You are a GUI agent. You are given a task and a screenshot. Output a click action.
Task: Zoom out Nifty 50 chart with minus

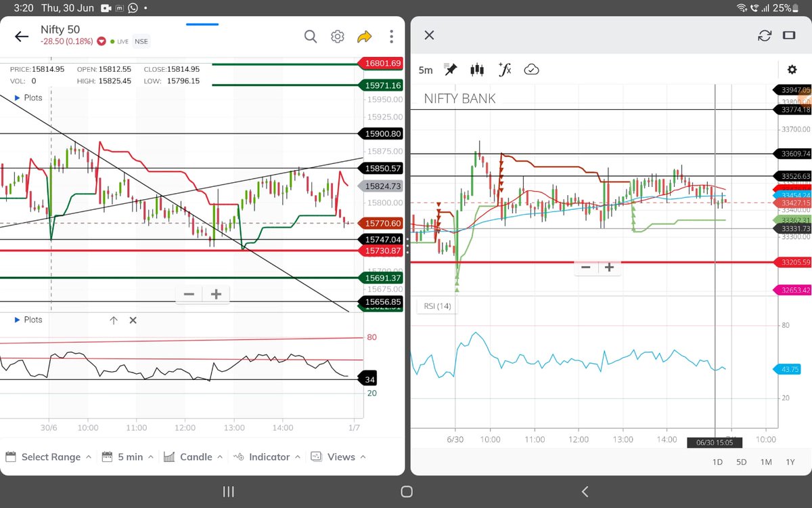pos(189,294)
